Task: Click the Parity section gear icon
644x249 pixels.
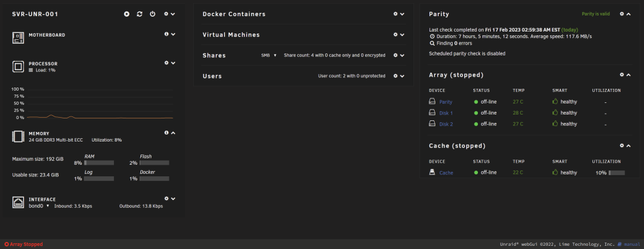Action: (x=622, y=14)
